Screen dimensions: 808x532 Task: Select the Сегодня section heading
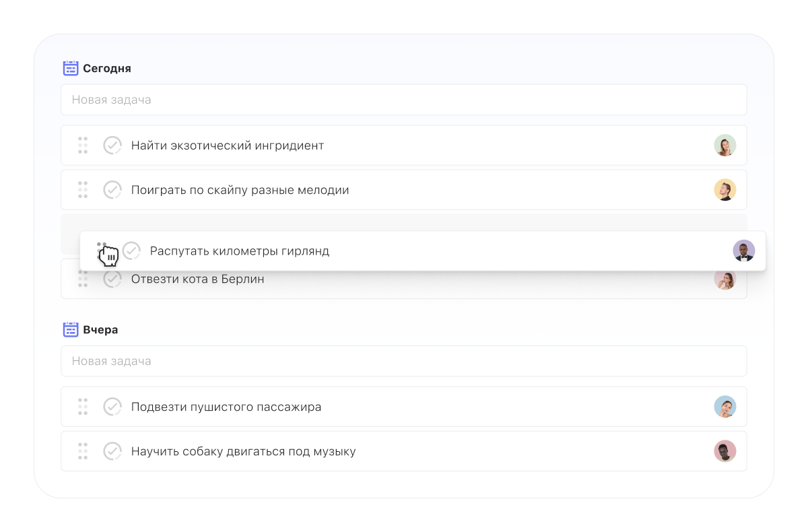point(106,68)
